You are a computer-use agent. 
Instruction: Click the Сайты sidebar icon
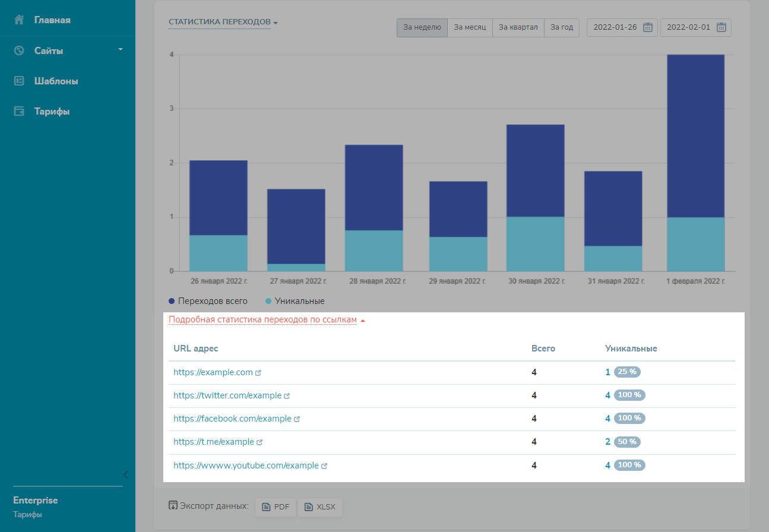(19, 50)
